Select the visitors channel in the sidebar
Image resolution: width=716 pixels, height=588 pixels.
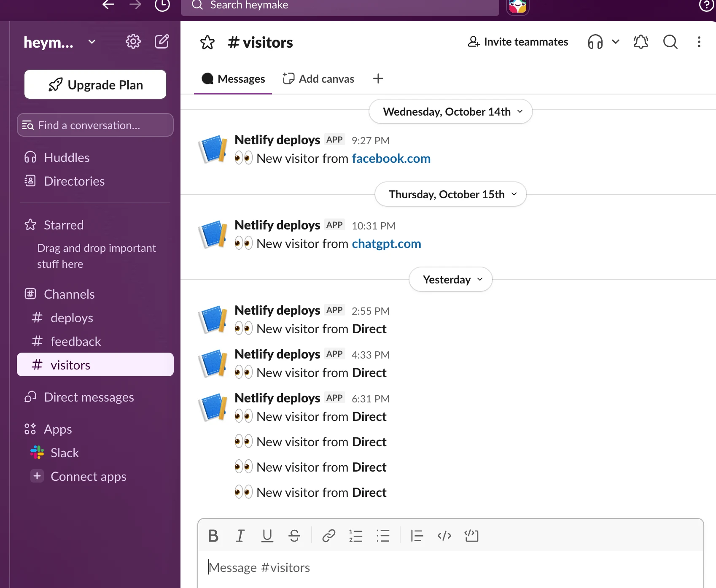point(95,364)
